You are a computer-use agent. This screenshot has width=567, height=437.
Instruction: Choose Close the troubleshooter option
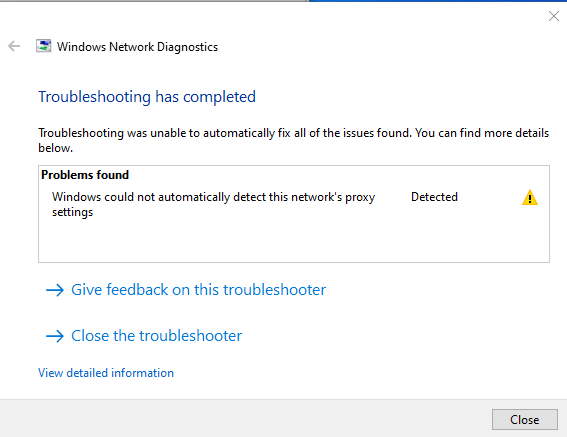coord(144,336)
